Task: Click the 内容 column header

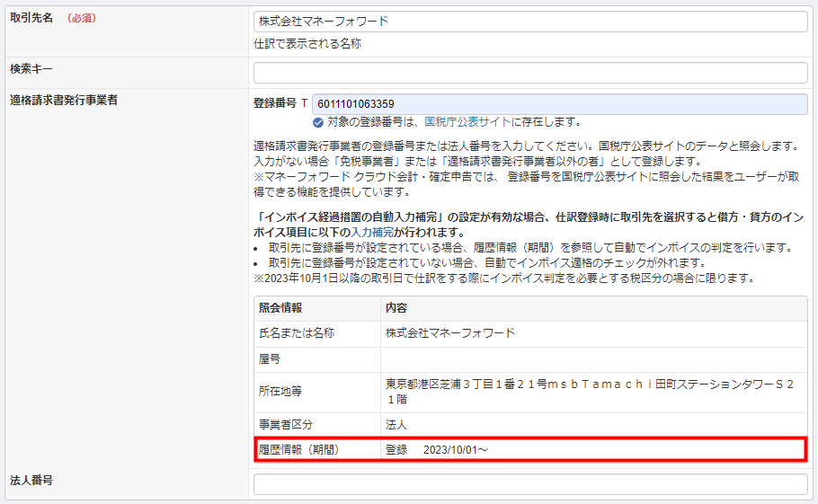Action: (396, 308)
